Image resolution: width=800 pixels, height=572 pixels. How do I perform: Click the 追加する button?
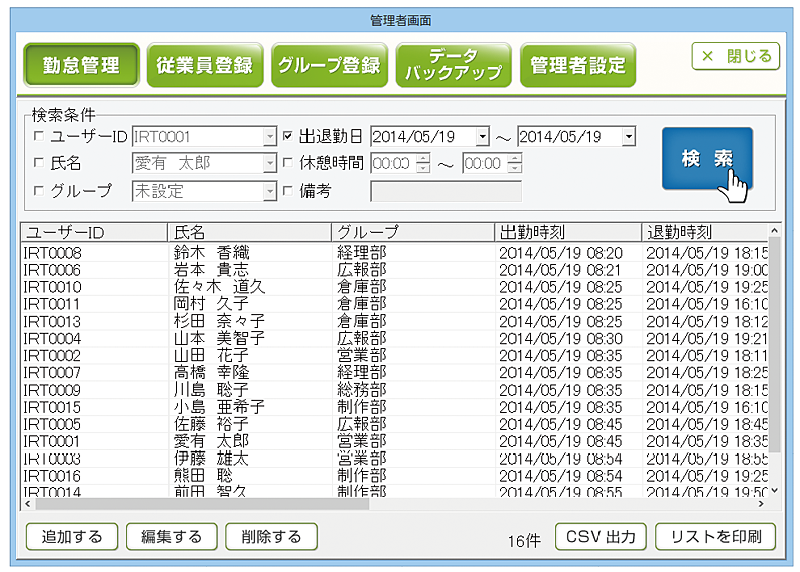(71, 537)
